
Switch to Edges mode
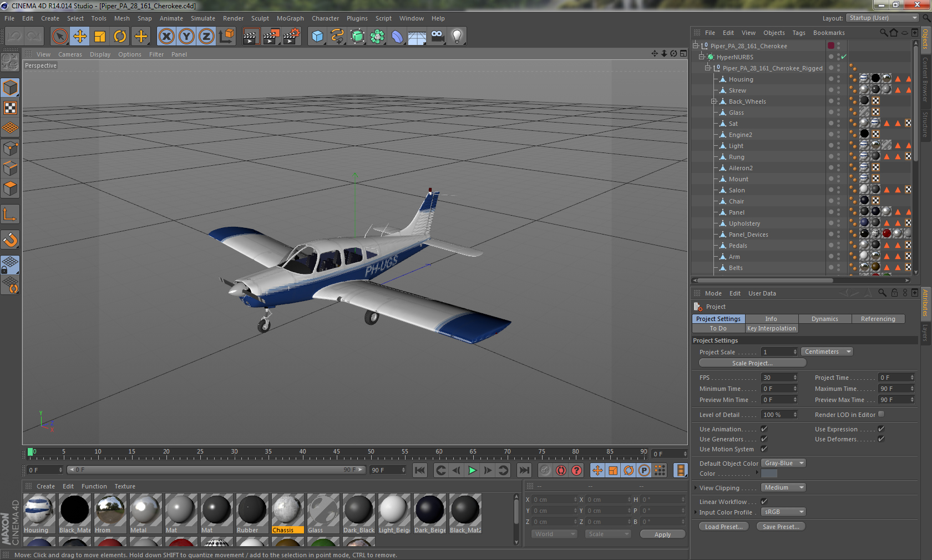click(10, 169)
